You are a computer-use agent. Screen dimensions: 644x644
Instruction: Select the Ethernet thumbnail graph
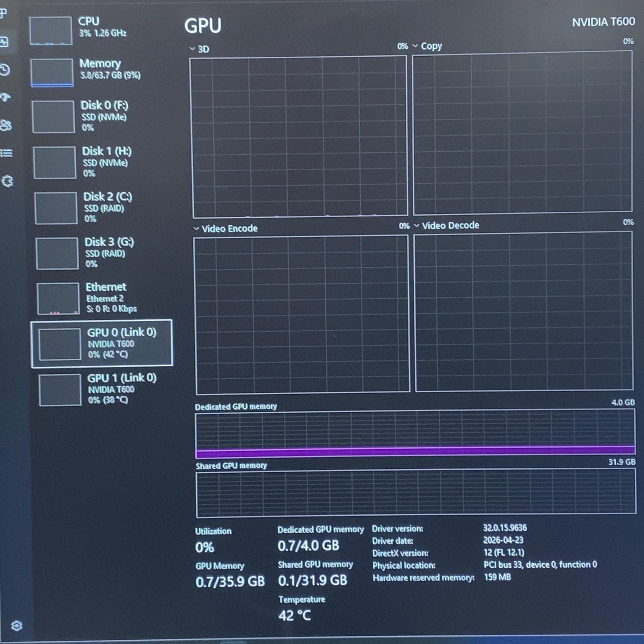point(58,298)
